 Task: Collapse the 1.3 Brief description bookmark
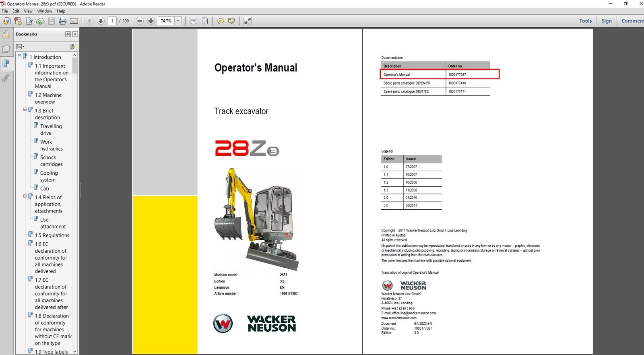(25, 109)
